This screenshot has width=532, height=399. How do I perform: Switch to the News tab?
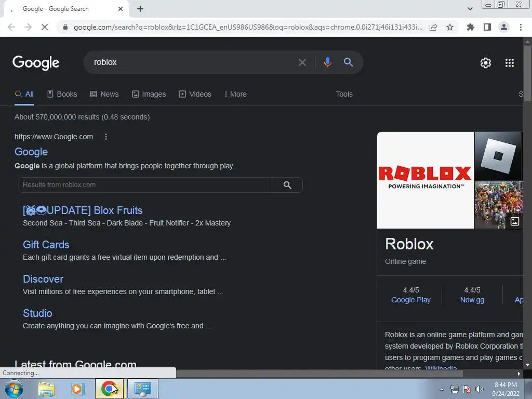[104, 95]
